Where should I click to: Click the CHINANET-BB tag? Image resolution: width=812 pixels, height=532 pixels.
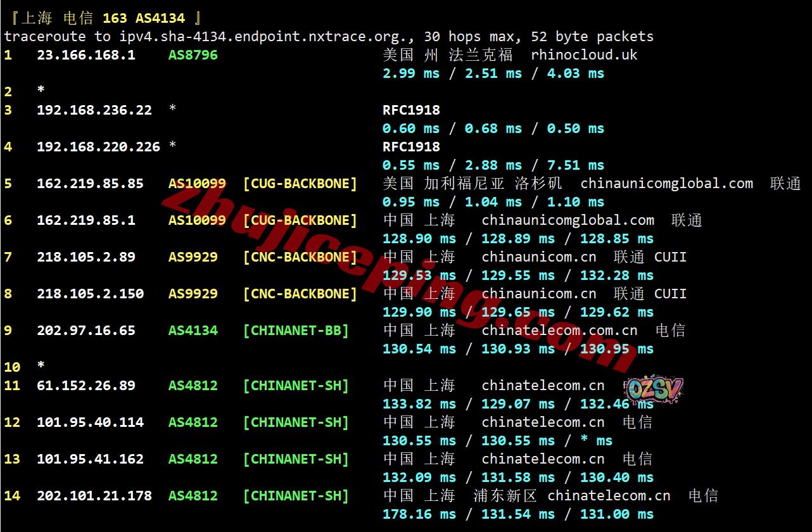pos(296,331)
